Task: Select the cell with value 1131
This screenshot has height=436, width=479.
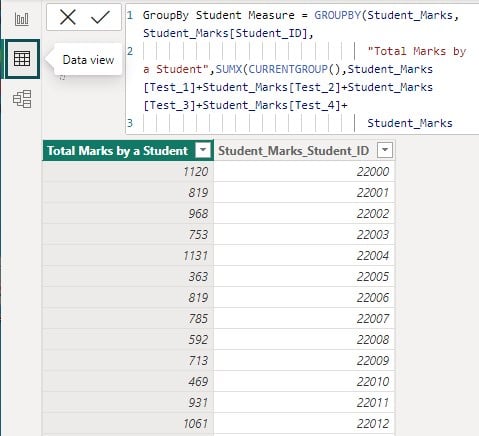Action: coord(128,256)
